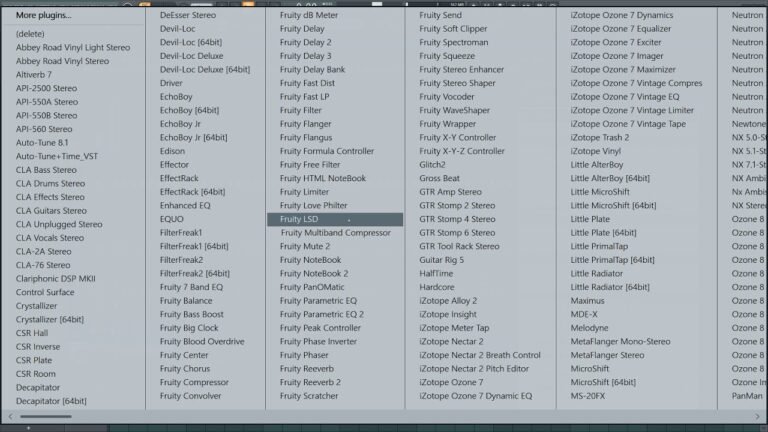Choose Fruity Love Philter
Screen dimensions: 768x432
tap(313, 206)
